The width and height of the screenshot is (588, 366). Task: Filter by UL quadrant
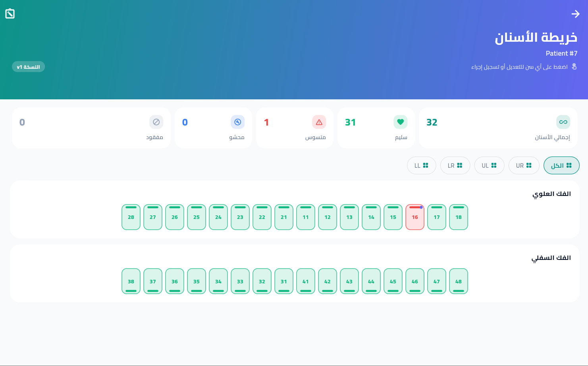click(489, 165)
